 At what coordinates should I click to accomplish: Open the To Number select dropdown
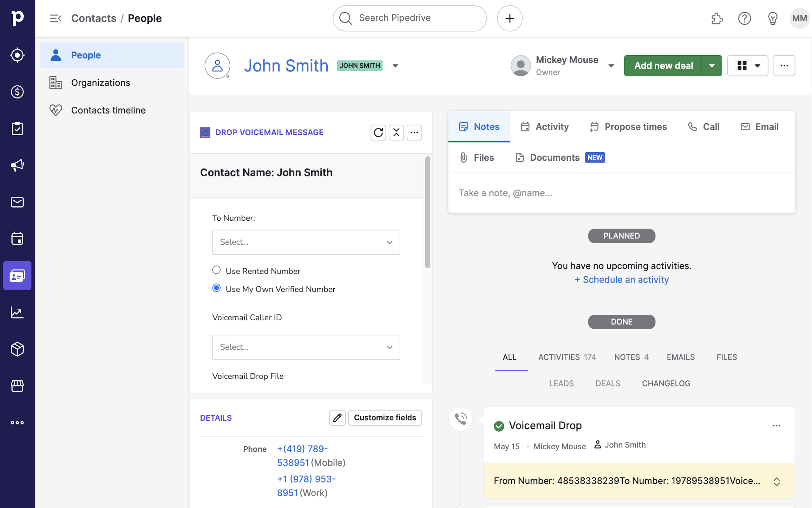tap(306, 242)
